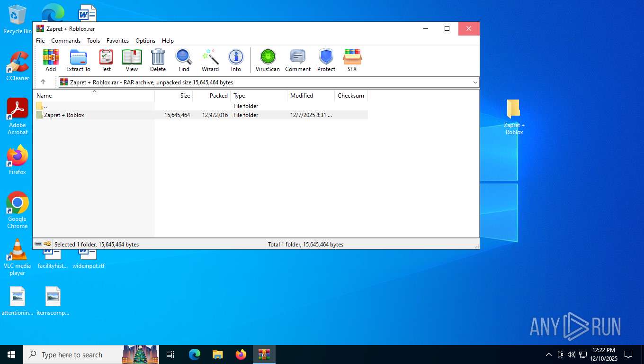This screenshot has height=364, width=644.
Task: Select VLC media player desktop shortcut
Action: pyautogui.click(x=18, y=257)
